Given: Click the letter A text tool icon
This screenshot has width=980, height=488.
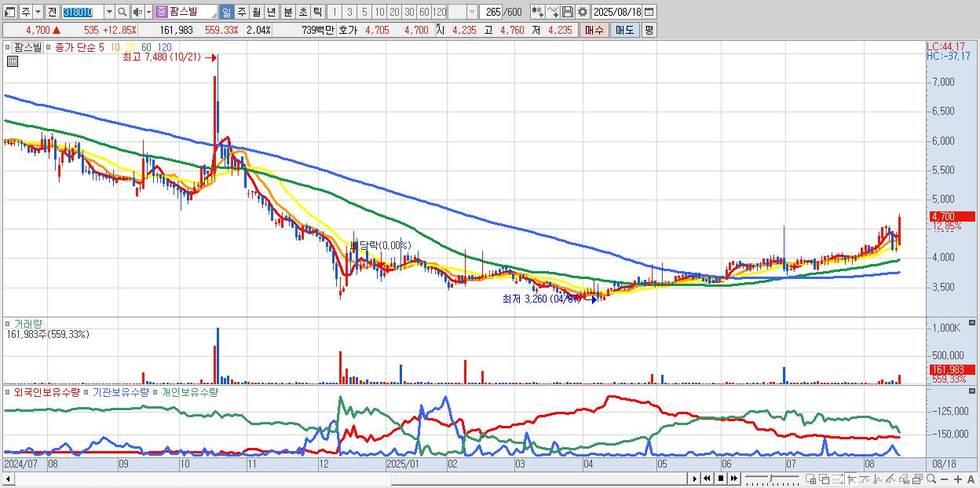Looking at the screenshot, I should pos(971,479).
